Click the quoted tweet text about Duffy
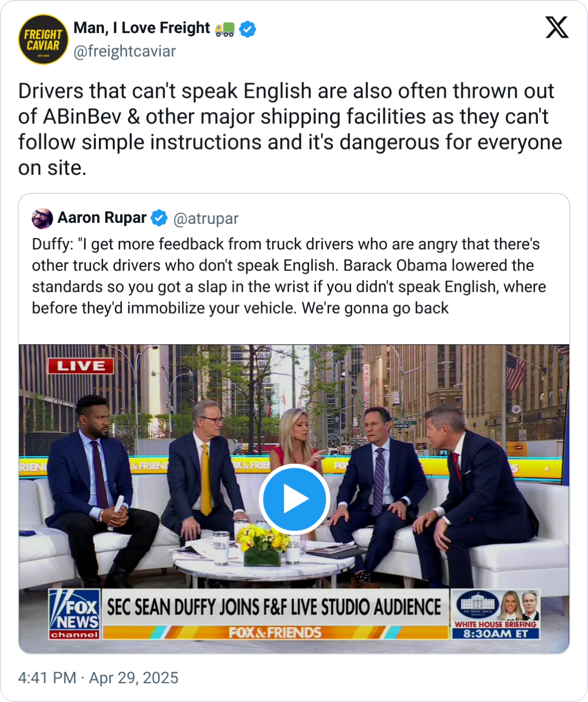The width and height of the screenshot is (588, 702). [x=289, y=276]
